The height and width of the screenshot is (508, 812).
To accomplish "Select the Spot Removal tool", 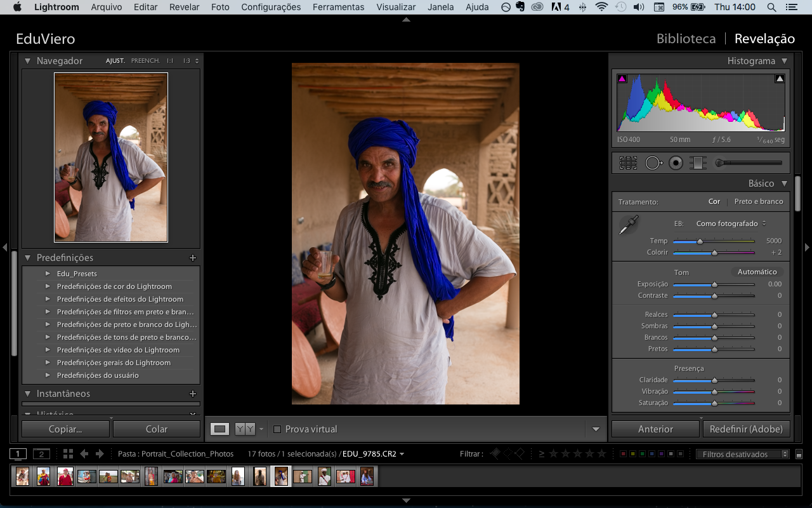I will click(653, 163).
